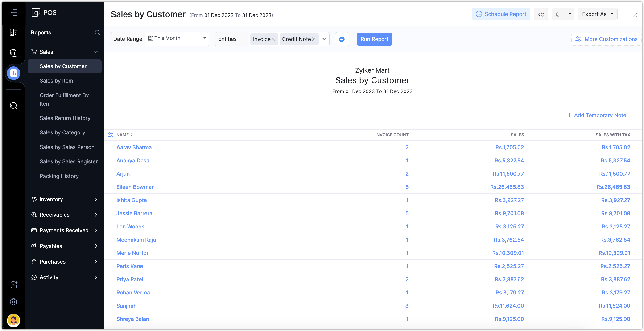Click the add filter plus icon
This screenshot has height=331, width=644.
click(342, 39)
